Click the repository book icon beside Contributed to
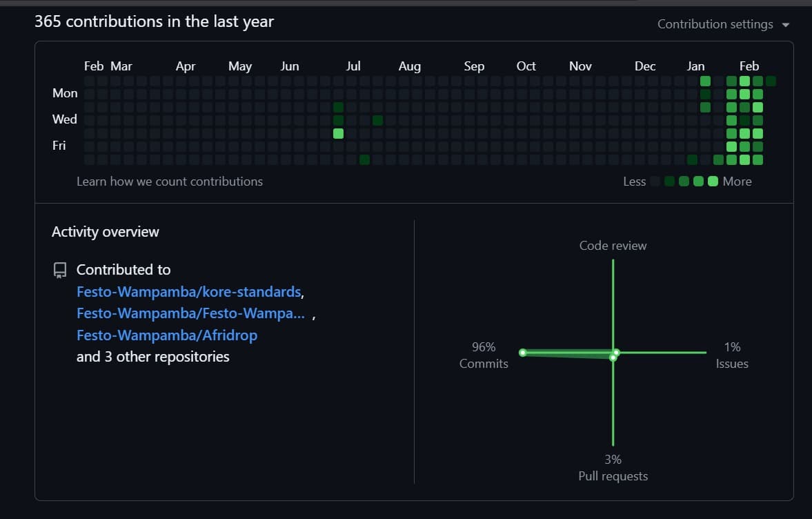 point(59,269)
